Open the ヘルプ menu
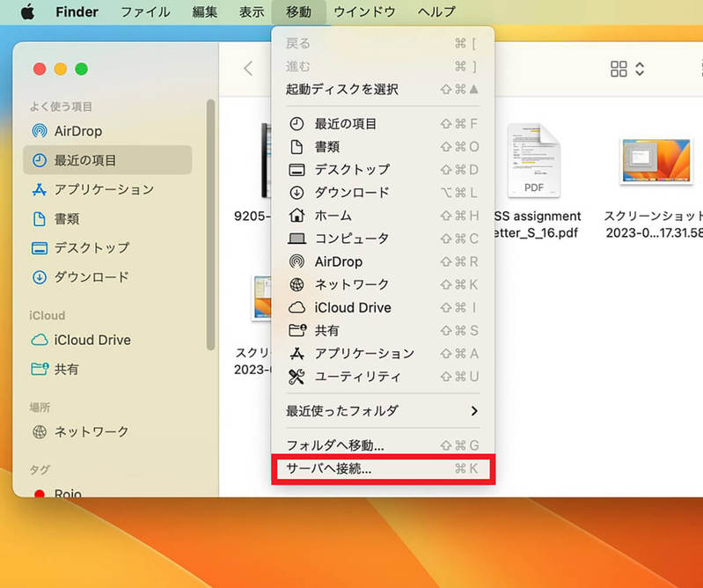This screenshot has width=703, height=588. 436,11
